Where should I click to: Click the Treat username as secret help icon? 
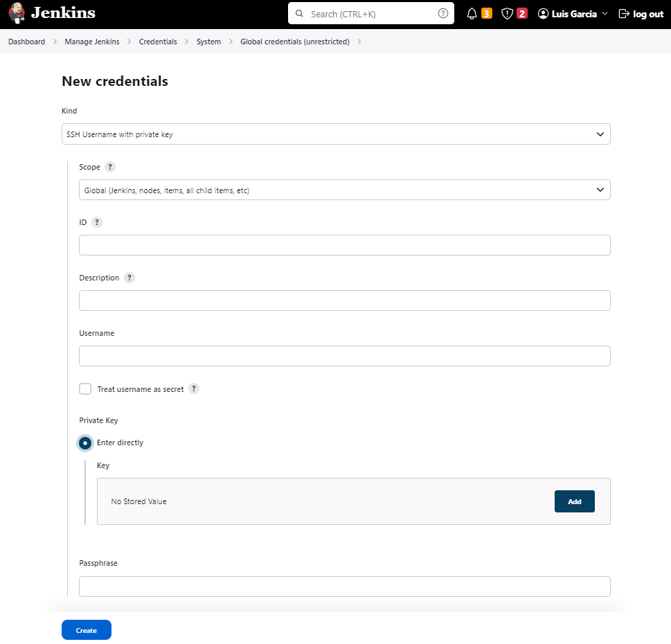[195, 389]
